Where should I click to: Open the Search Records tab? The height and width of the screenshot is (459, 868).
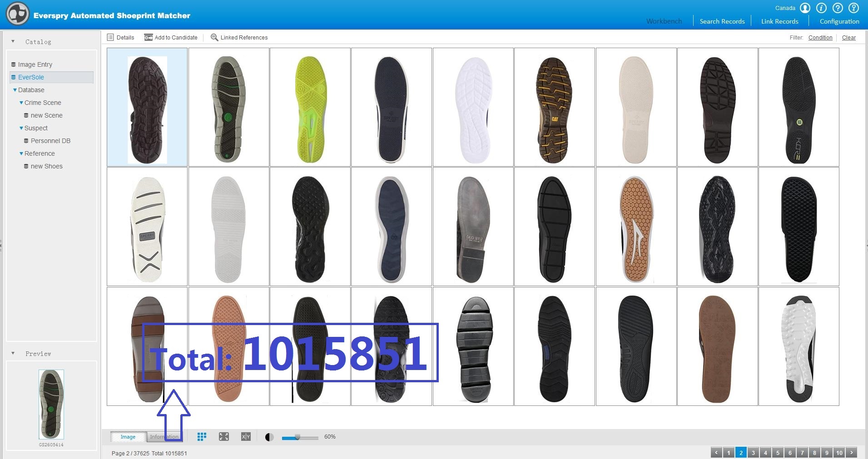pos(722,21)
